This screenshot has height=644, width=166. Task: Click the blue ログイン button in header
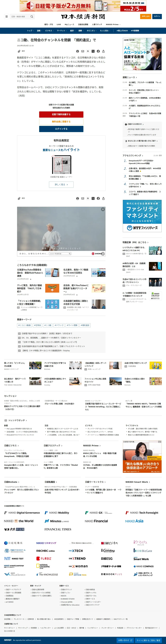(157, 17)
